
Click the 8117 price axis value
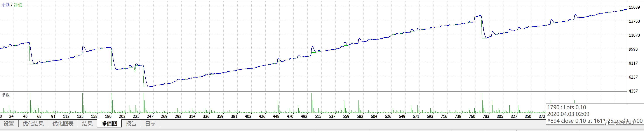tap(633, 63)
